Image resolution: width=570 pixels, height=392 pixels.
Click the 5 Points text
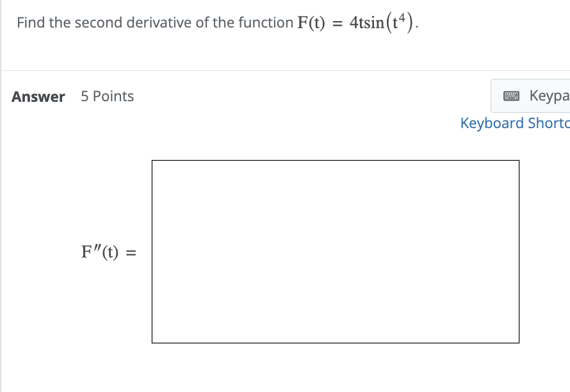pyautogui.click(x=106, y=96)
